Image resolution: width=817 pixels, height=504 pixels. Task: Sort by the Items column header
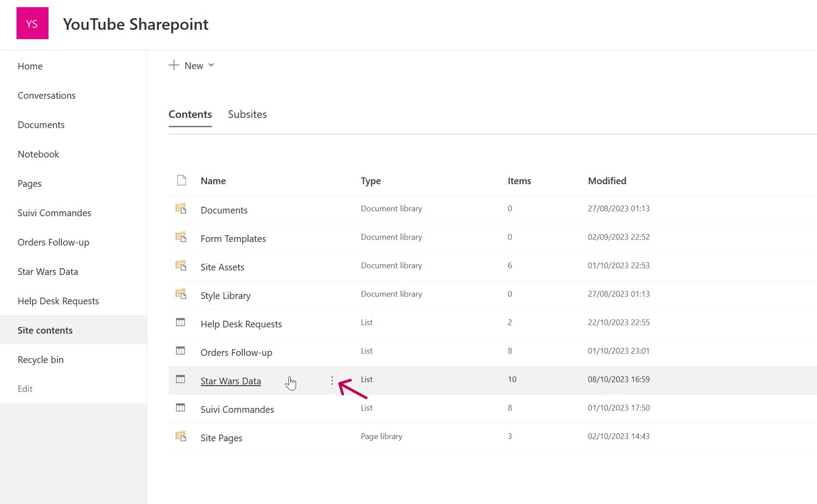tap(519, 181)
